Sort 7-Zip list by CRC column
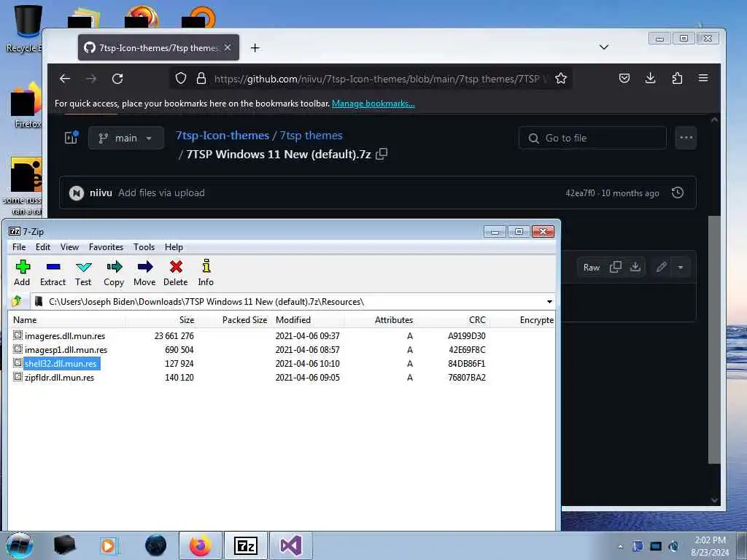The image size is (747, 560). pyautogui.click(x=454, y=320)
